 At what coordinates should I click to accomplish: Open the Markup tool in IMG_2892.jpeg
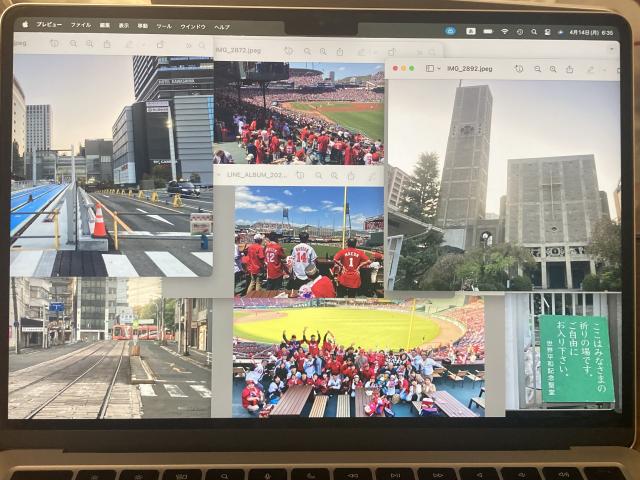click(591, 70)
